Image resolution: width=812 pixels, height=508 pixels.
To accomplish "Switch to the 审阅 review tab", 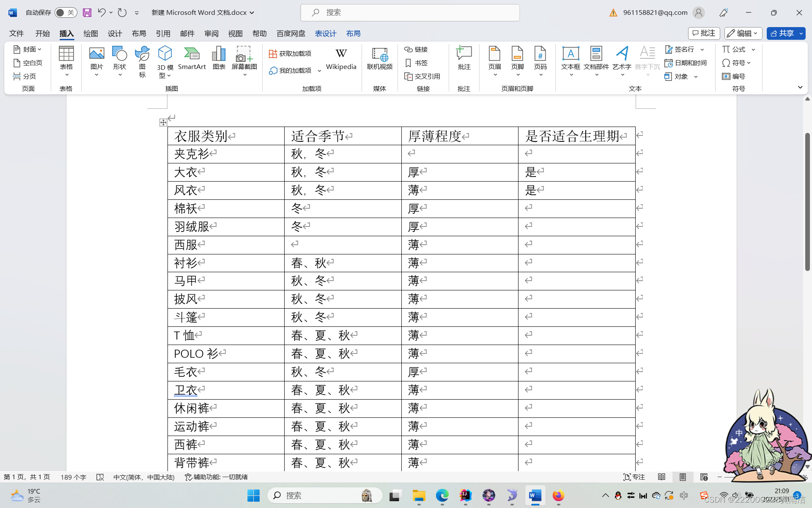I will (x=211, y=33).
